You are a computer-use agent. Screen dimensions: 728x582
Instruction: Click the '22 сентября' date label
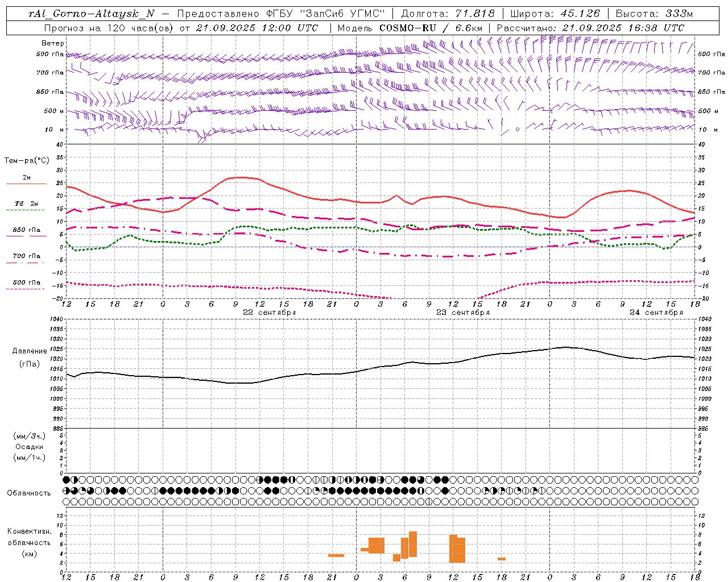(x=269, y=313)
